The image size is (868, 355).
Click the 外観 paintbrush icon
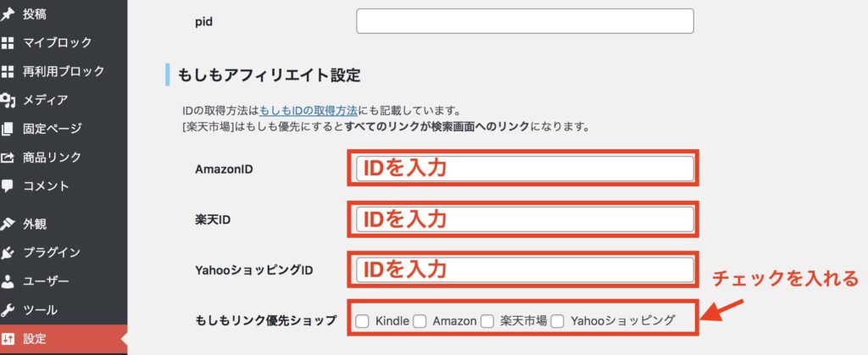pyautogui.click(x=7, y=225)
